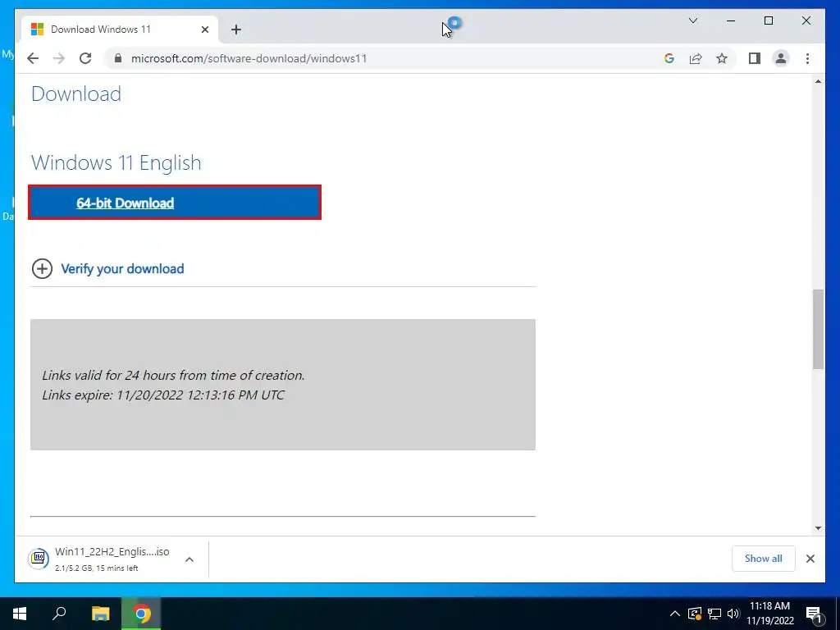Image resolution: width=840 pixels, height=630 pixels.
Task: Click the 2.1/5.2 GB download progress text
Action: pos(97,568)
